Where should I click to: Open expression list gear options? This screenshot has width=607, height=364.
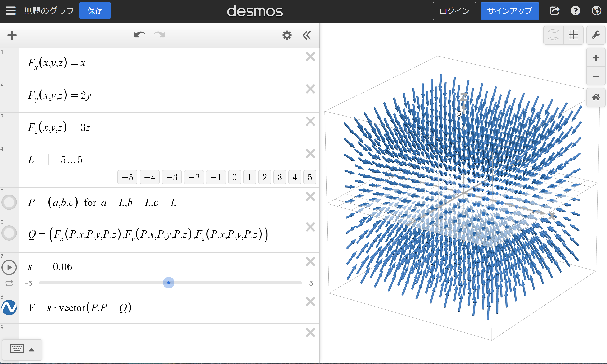pyautogui.click(x=287, y=35)
